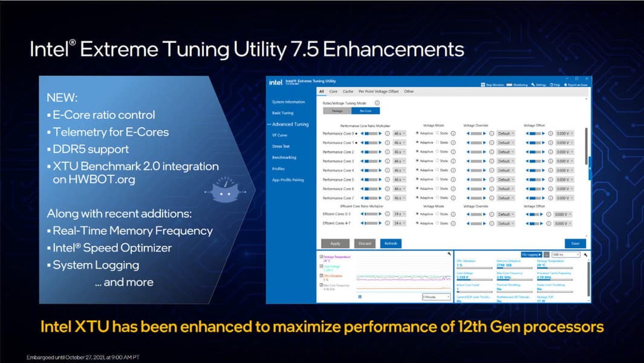This screenshot has height=363, width=644.
Task: Open graph panel wrench settings icon
Action: click(x=449, y=254)
